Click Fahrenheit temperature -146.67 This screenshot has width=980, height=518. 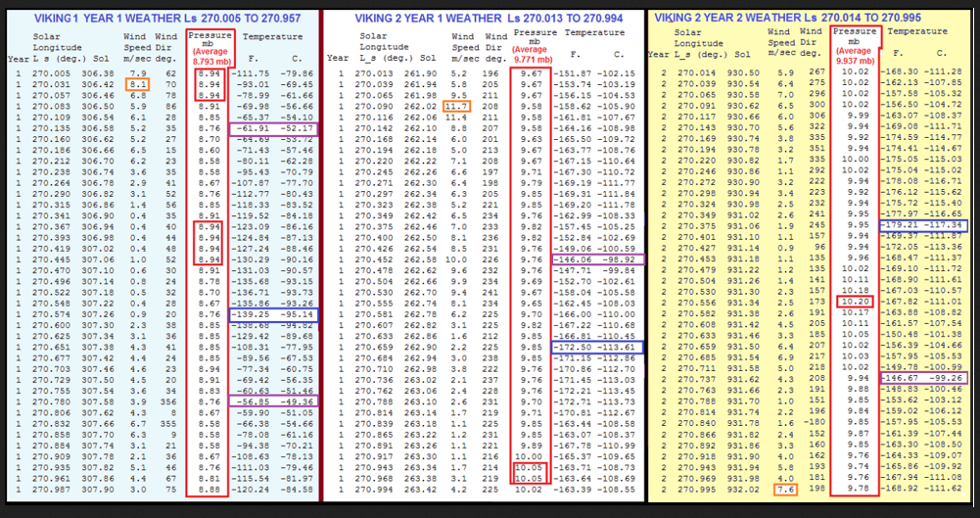[900, 378]
